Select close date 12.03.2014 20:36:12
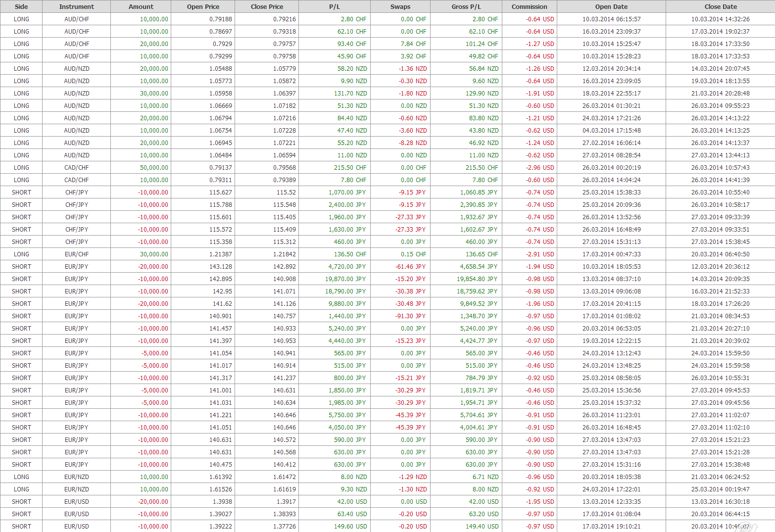 (720, 267)
